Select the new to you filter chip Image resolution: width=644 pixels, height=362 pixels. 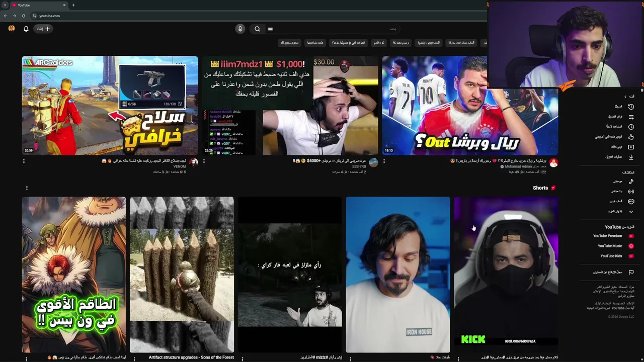click(290, 43)
